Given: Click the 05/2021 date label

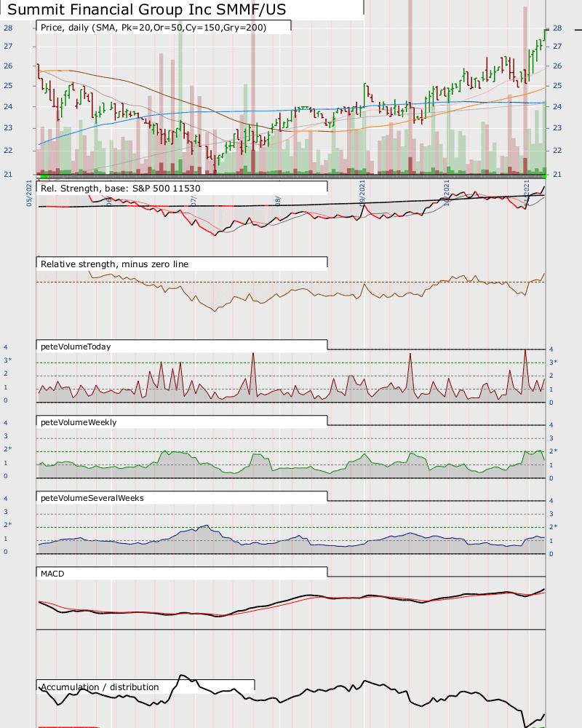Looking at the screenshot, I should [x=29, y=193].
